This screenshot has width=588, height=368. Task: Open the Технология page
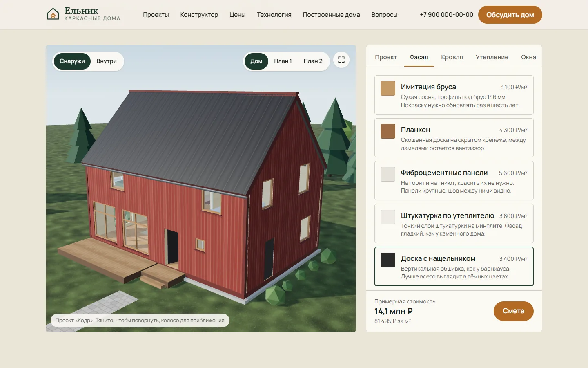(274, 15)
